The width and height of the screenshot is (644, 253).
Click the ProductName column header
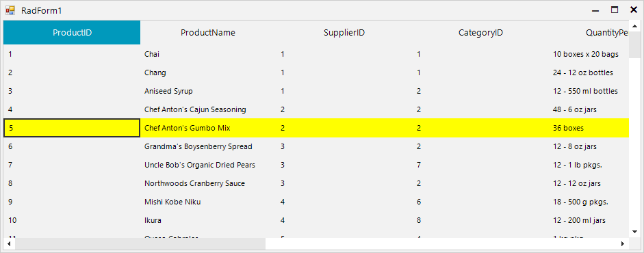[208, 32]
